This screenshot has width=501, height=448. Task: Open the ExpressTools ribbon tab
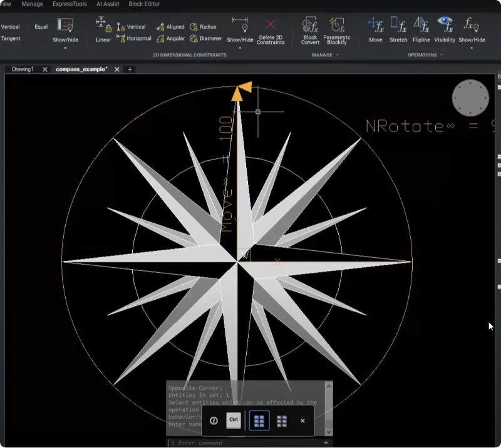coord(70,4)
